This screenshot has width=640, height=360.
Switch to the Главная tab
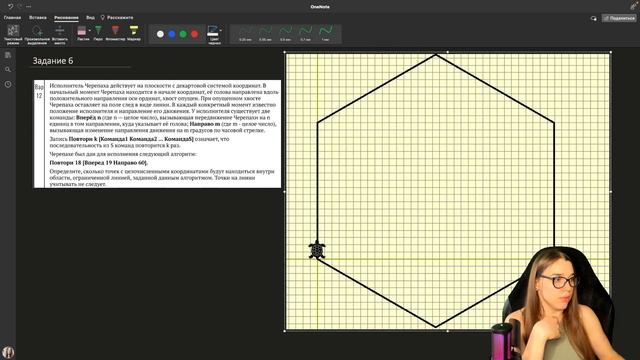(12, 18)
